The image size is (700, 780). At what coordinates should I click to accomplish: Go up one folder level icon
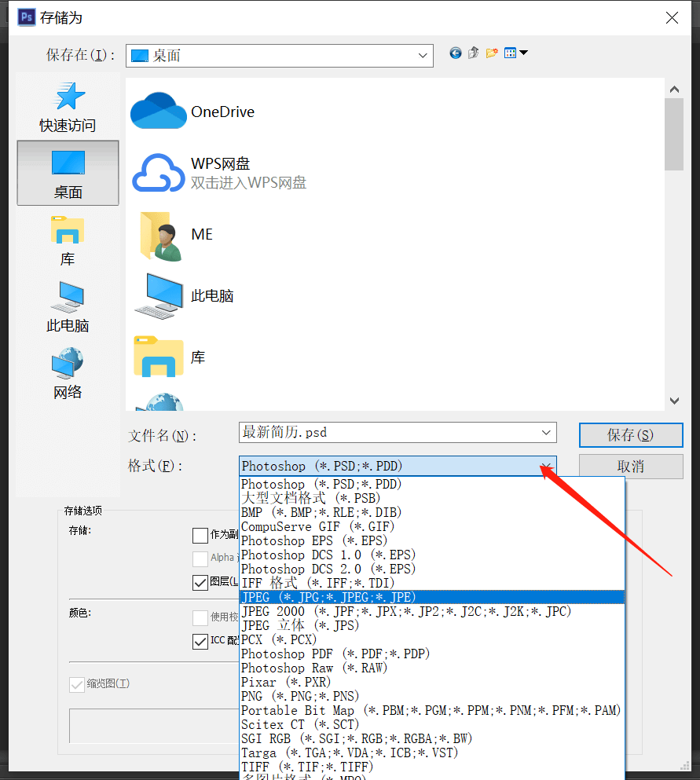click(473, 53)
